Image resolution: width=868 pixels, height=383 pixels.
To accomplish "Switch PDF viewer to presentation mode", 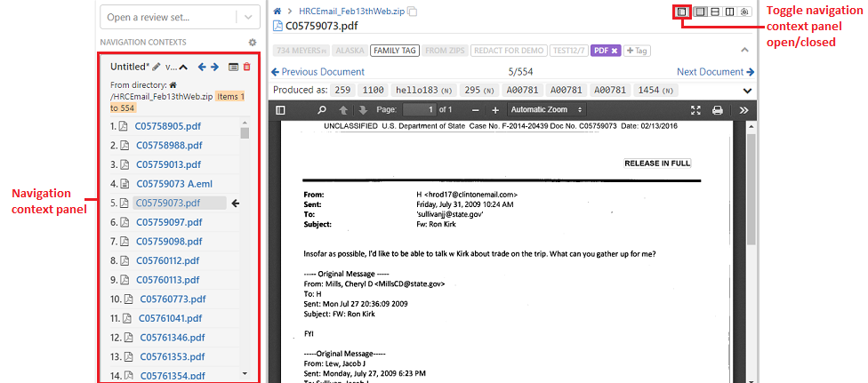I will pos(696,109).
